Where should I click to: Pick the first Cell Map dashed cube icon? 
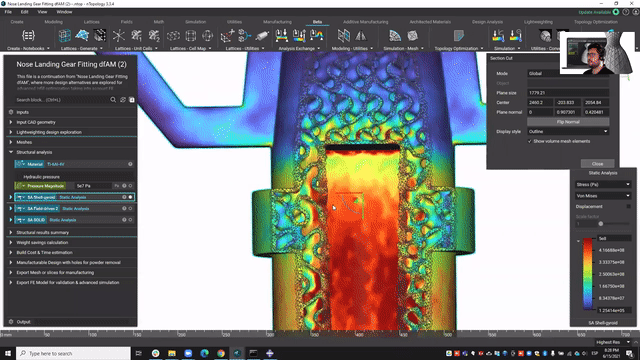click(173, 36)
